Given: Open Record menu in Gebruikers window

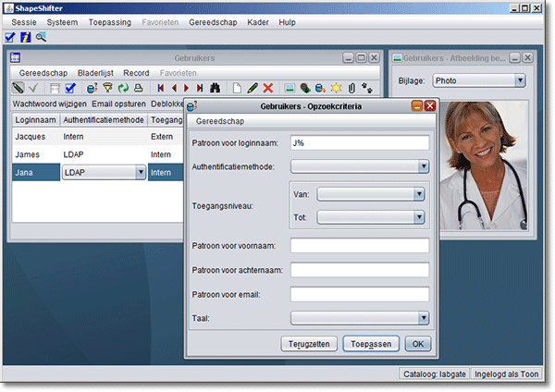Looking at the screenshot, I should coord(136,73).
